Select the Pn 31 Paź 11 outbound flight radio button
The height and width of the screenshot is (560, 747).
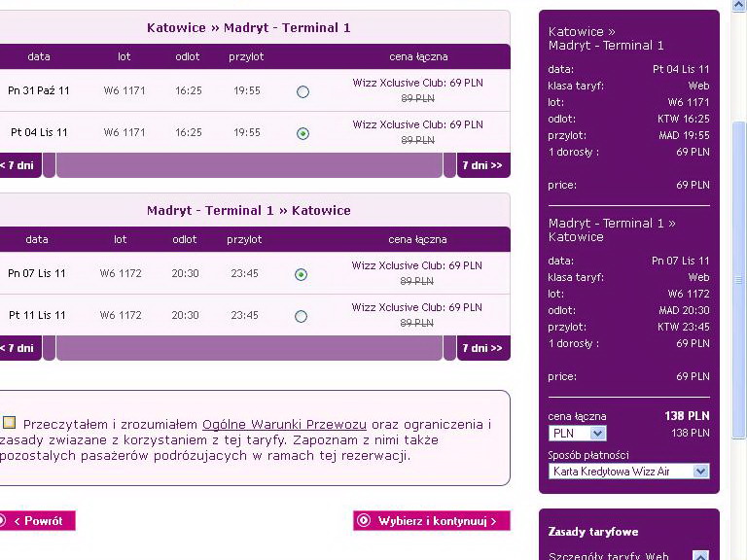(302, 91)
